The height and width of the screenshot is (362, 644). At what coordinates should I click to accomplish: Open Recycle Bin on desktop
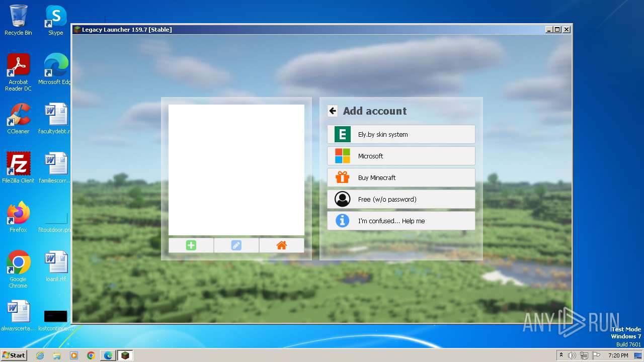point(18,20)
